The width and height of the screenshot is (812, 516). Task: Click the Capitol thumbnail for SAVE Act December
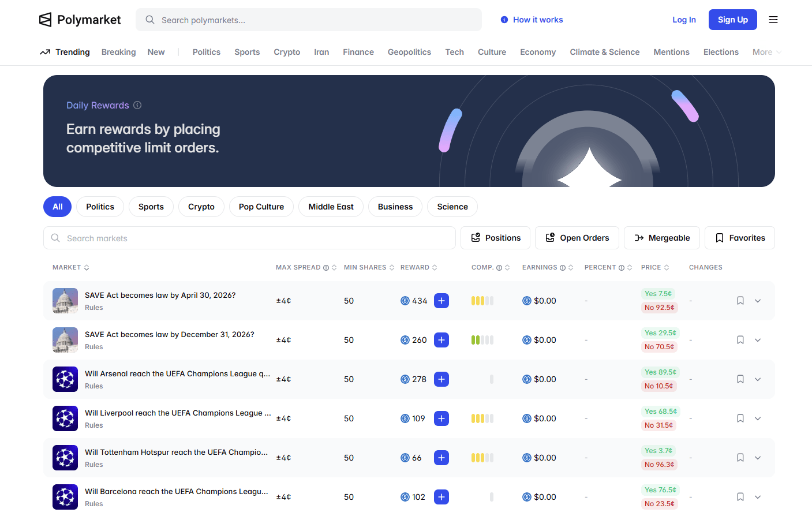tap(65, 340)
